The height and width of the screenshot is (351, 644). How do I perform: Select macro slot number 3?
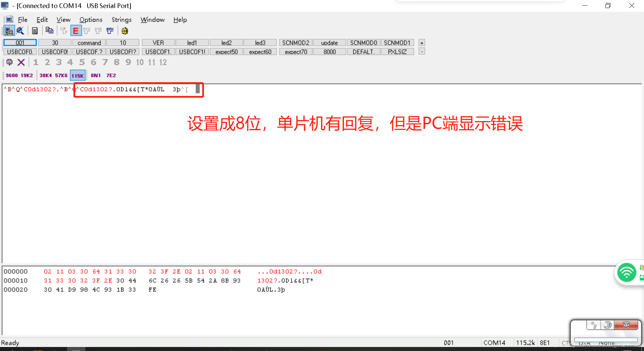59,62
